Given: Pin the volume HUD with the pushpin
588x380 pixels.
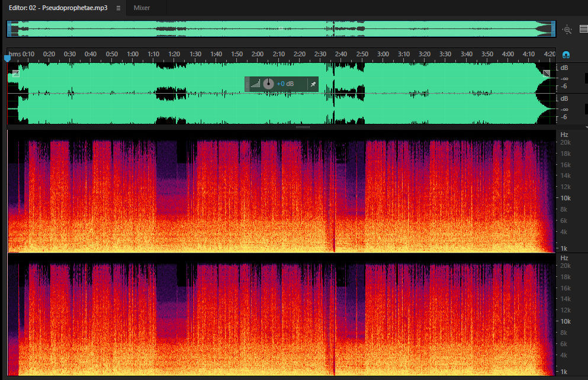Looking at the screenshot, I should coord(313,84).
